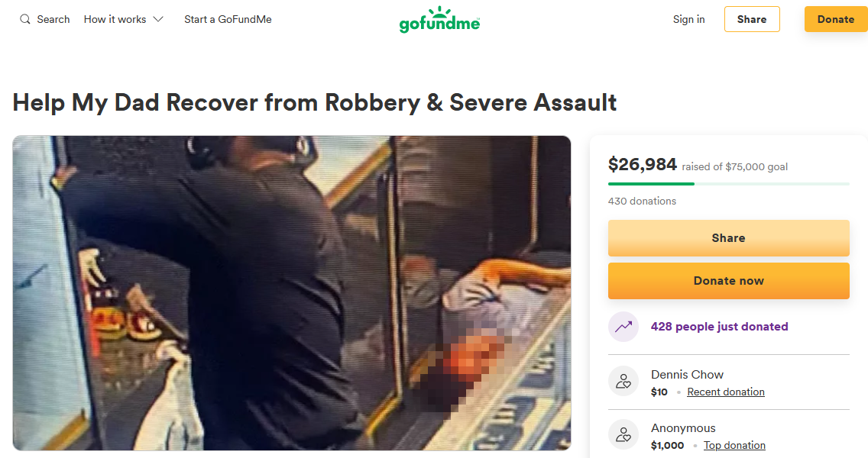868x458 pixels.
Task: Expand the How it works chevron
Action: [158, 19]
